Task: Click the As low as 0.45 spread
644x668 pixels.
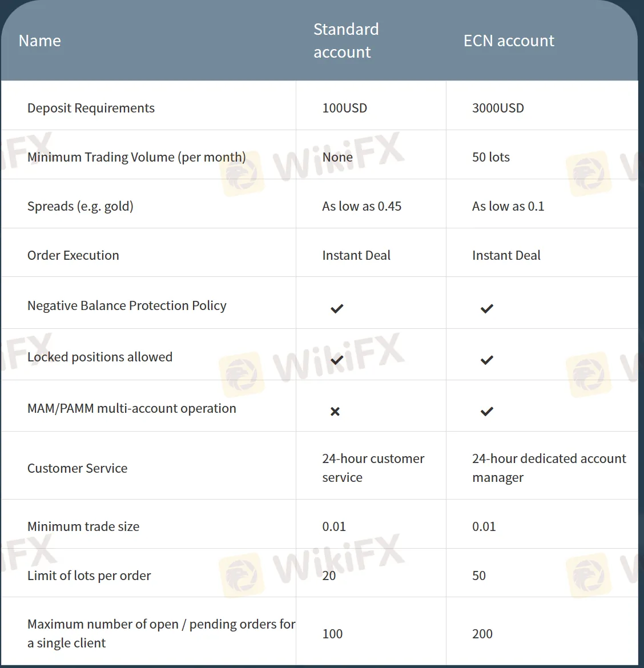Action: [361, 206]
